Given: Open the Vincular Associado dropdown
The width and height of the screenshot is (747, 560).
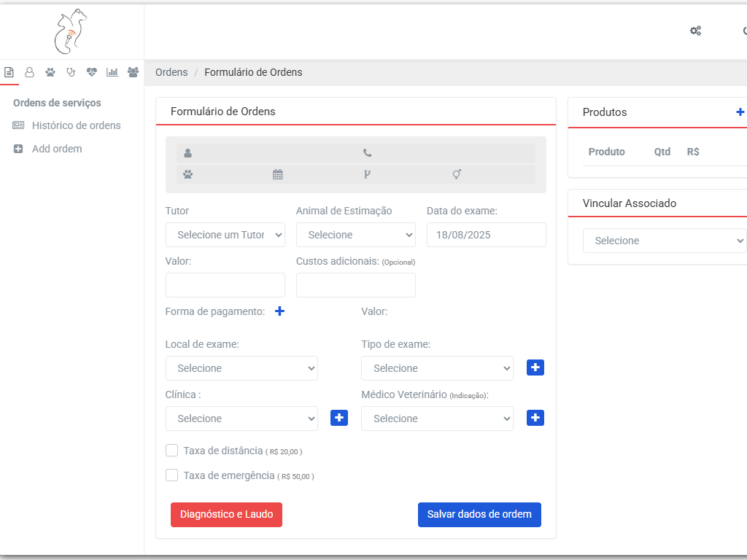Looking at the screenshot, I should 664,241.
